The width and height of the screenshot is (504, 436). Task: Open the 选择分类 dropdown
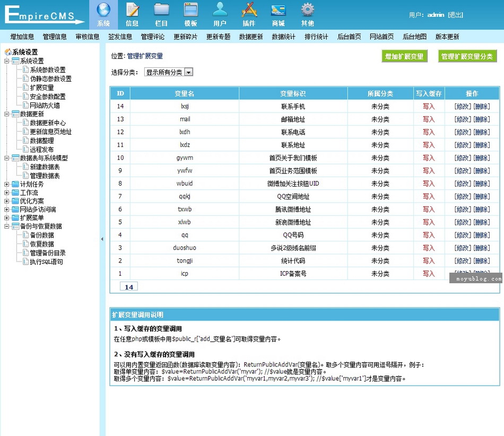pos(168,72)
